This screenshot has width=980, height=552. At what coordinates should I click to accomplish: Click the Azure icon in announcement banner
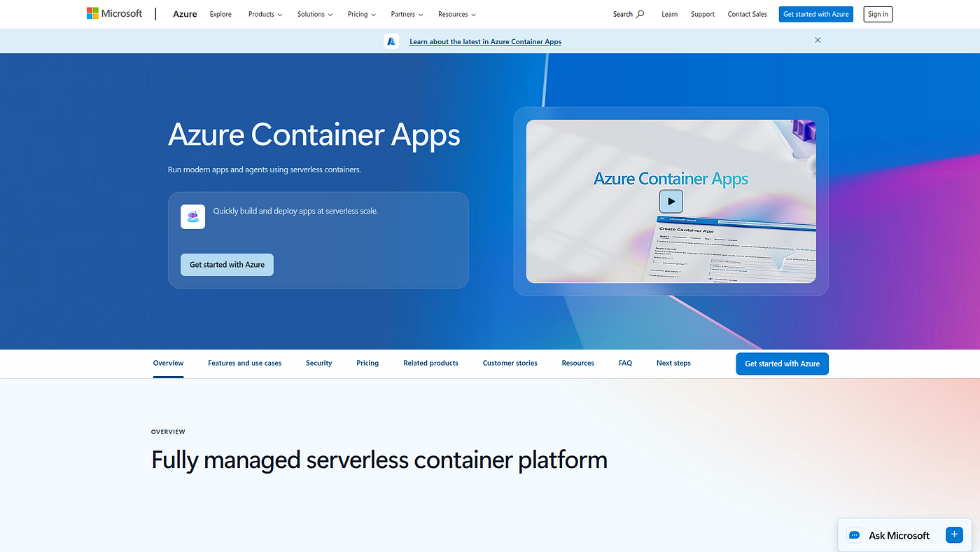click(391, 41)
